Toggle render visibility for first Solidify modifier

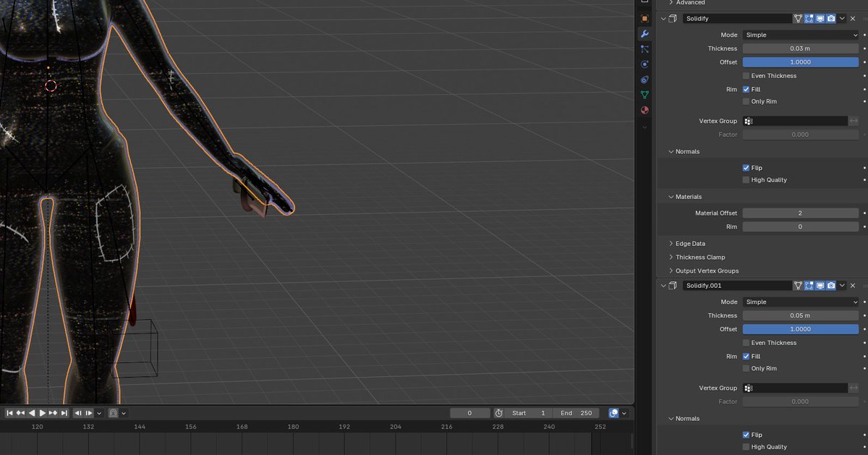coord(831,19)
